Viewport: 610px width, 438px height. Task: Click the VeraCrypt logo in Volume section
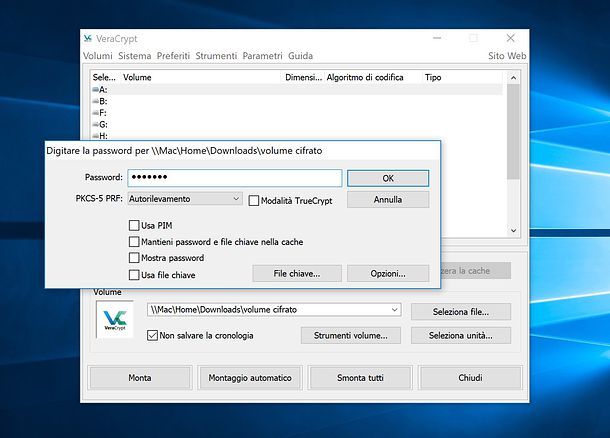(x=115, y=319)
